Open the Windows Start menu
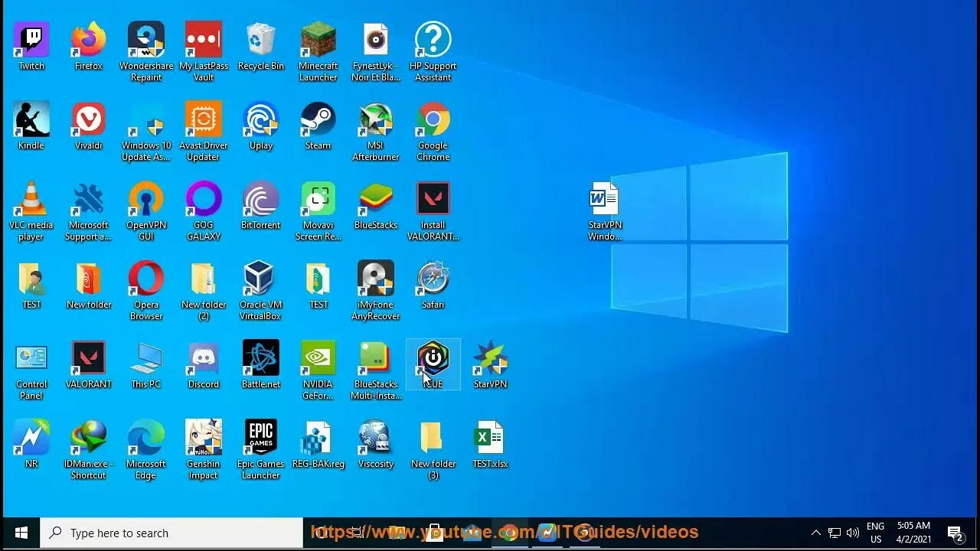The height and width of the screenshot is (551, 980). tap(21, 533)
